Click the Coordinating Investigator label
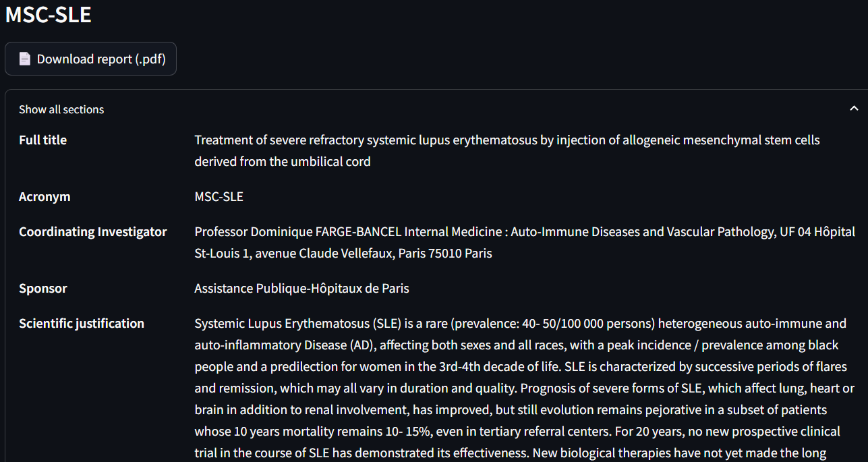Screen dimensions: 868x462 point(93,231)
